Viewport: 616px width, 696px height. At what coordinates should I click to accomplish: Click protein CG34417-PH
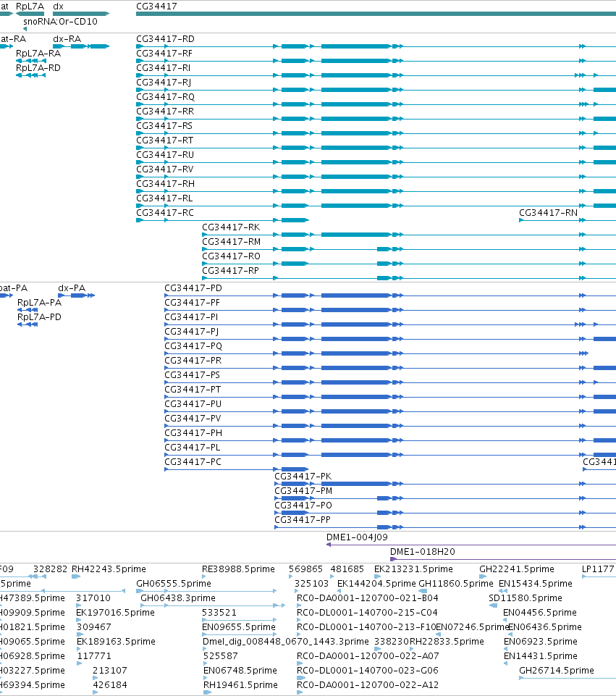coord(193,433)
